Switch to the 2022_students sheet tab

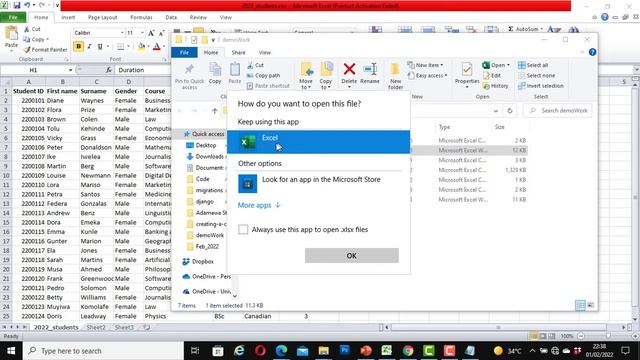56,327
